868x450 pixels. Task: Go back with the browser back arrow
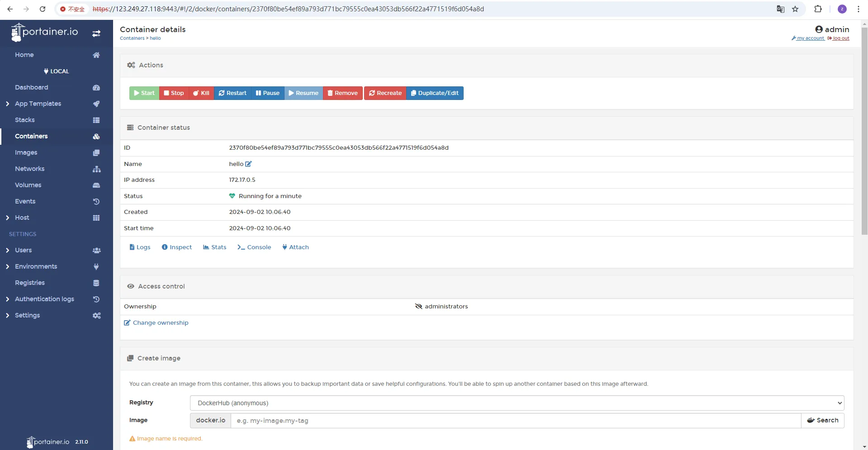click(10, 9)
